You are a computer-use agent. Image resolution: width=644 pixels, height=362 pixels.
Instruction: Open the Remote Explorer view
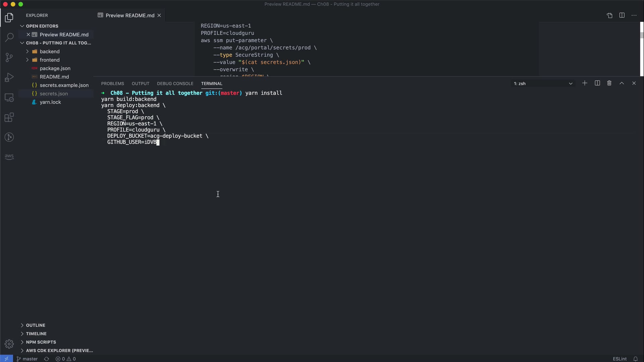pos(9,98)
